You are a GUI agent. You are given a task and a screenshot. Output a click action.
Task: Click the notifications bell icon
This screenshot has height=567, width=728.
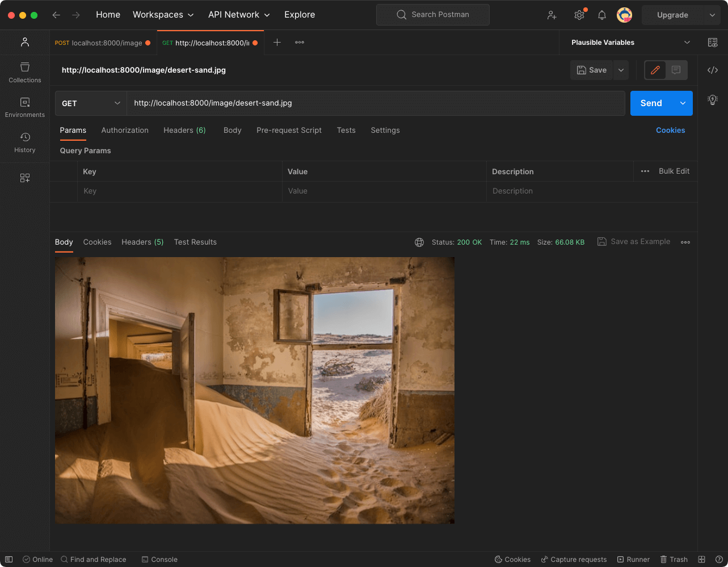[602, 15]
